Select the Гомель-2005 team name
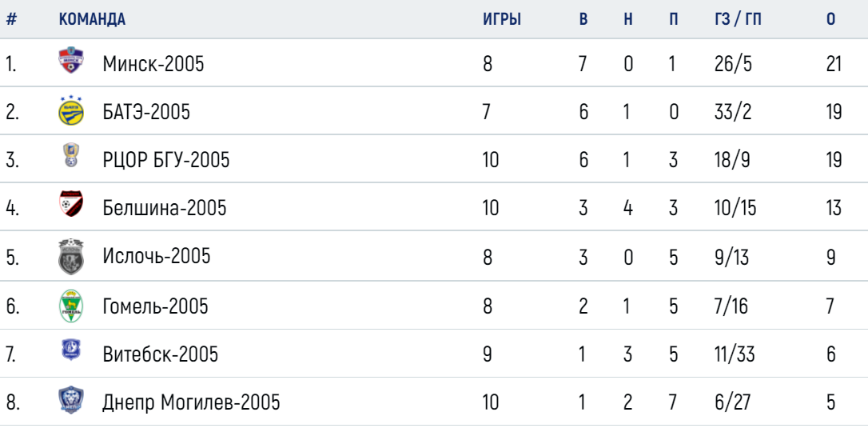 tap(156, 306)
